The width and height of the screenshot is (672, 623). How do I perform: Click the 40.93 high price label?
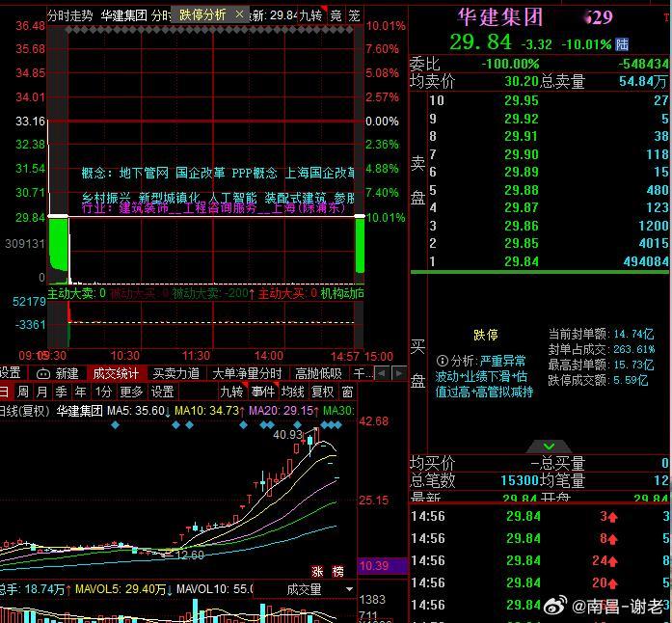[x=287, y=435]
